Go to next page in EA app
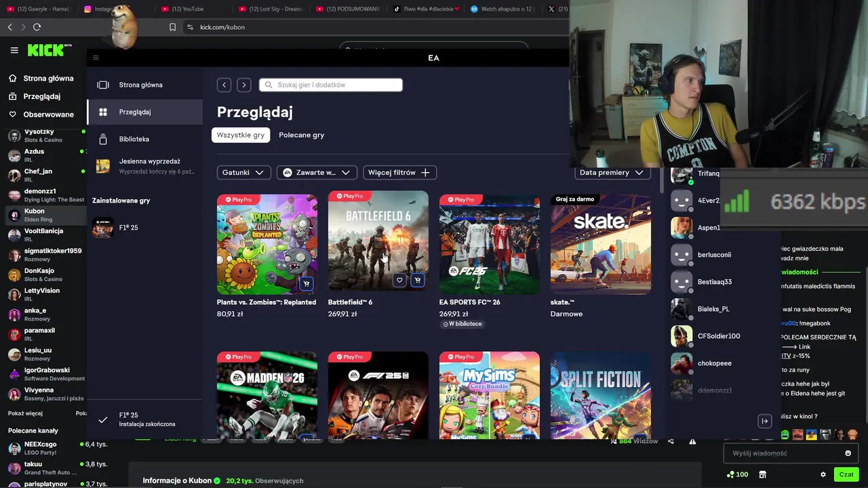The image size is (868, 488). (243, 85)
